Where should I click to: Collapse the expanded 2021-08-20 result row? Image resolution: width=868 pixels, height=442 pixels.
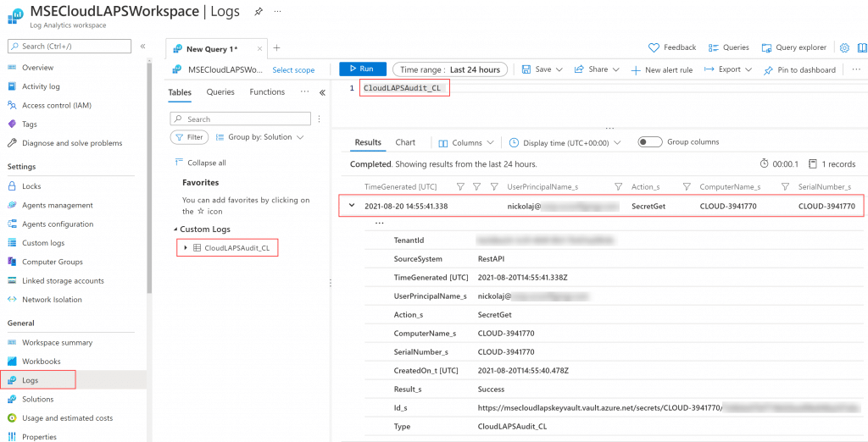pyautogui.click(x=352, y=206)
